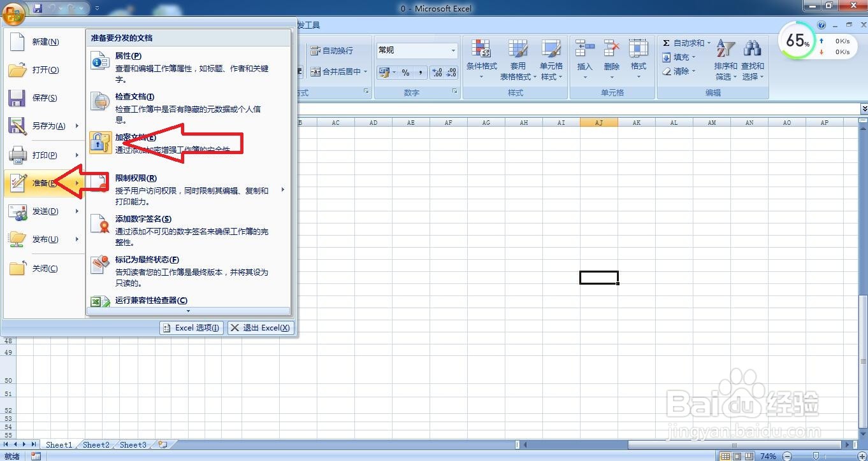Switch to Page Layout view button

pos(736,456)
